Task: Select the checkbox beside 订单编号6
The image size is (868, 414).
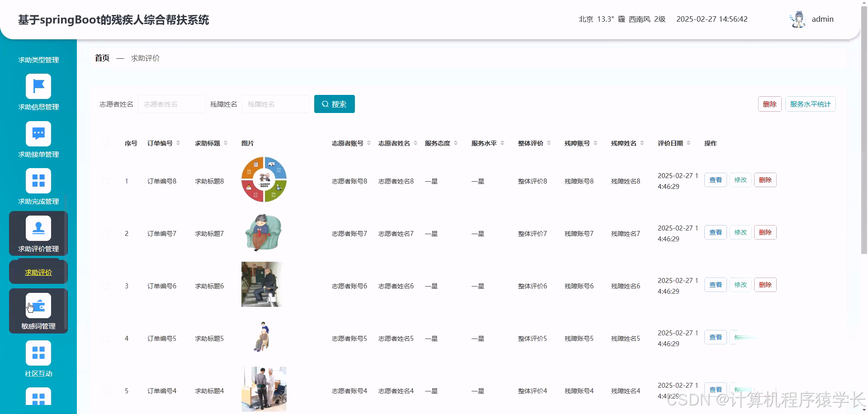Action: pyautogui.click(x=105, y=286)
